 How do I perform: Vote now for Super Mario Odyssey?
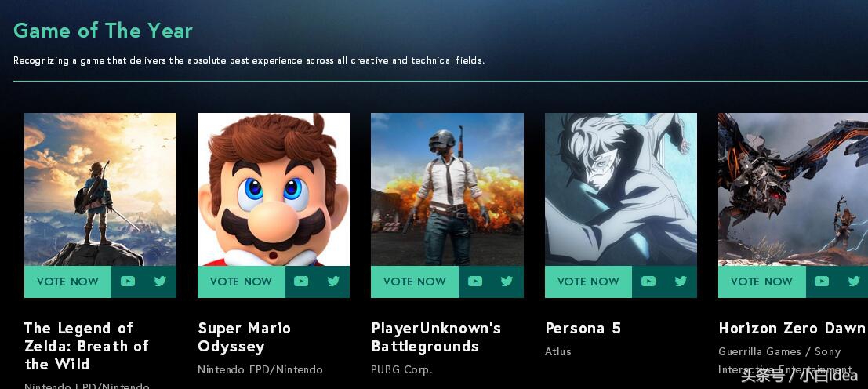[242, 282]
